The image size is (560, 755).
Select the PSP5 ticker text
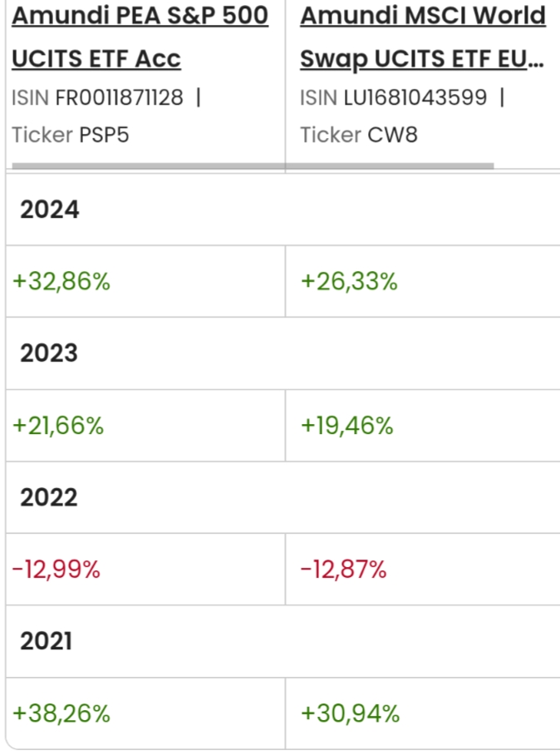[104, 135]
